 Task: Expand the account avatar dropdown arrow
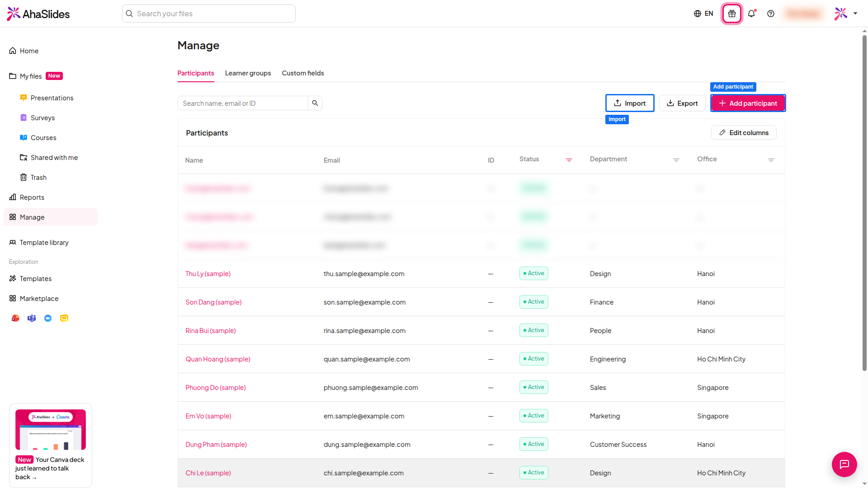click(855, 14)
